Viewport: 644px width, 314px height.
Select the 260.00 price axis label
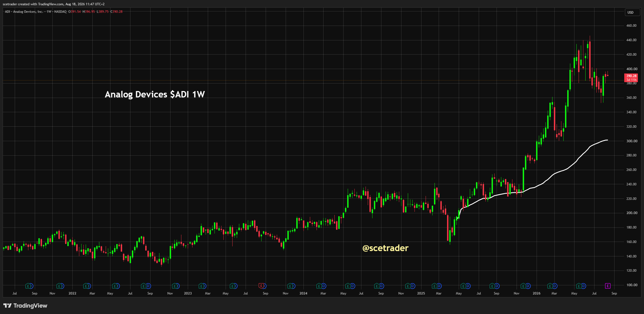[x=631, y=170]
